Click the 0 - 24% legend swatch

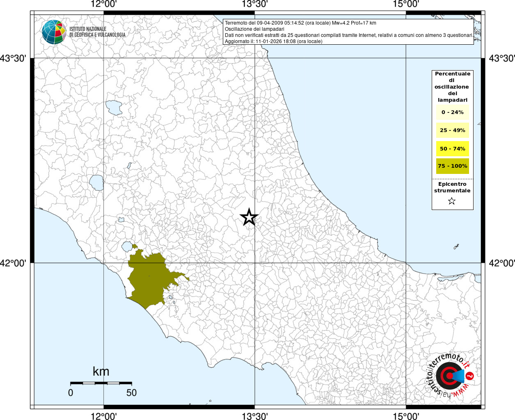[452, 112]
